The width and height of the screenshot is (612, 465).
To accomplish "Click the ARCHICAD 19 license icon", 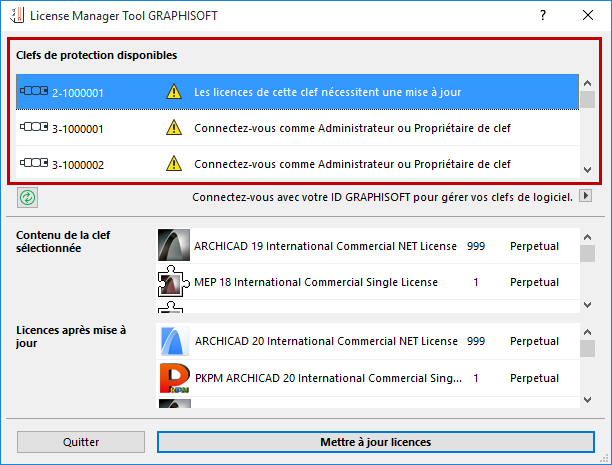I will 174,245.
